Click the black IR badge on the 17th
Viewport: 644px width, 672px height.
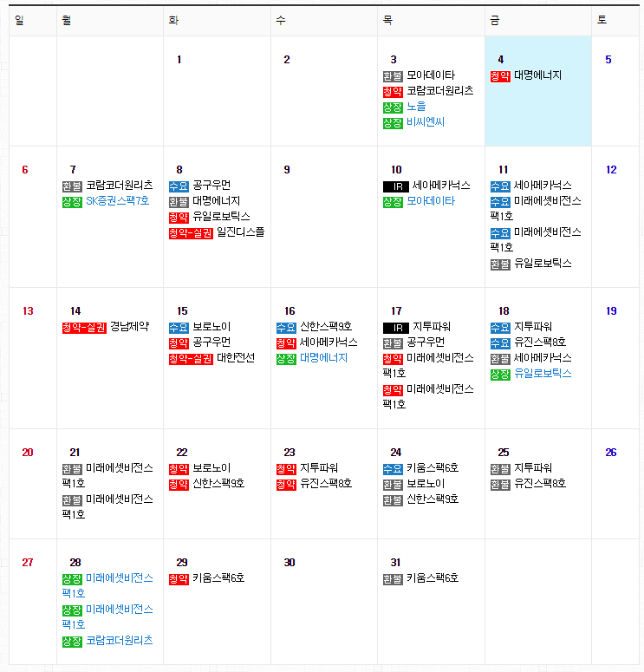[x=396, y=328]
